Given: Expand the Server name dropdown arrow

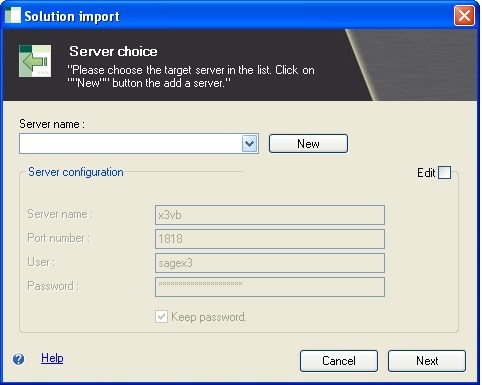Looking at the screenshot, I should tap(250, 144).
